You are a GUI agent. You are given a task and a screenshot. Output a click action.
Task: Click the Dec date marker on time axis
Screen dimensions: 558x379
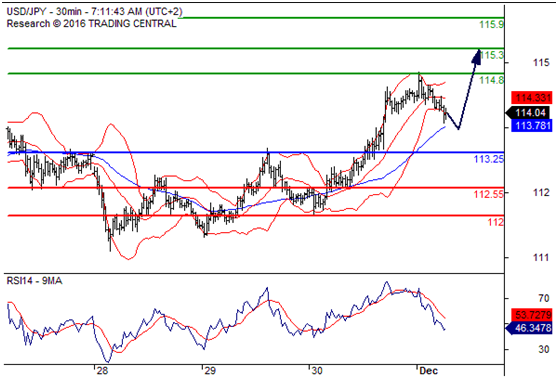pos(428,371)
